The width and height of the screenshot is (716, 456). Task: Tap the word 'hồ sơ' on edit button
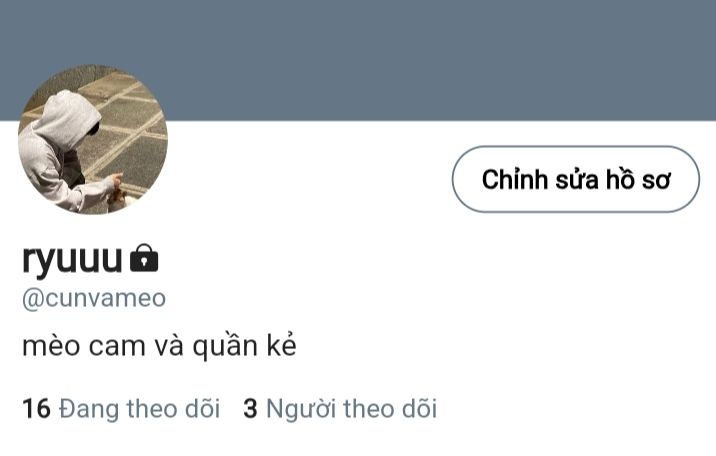click(x=638, y=179)
